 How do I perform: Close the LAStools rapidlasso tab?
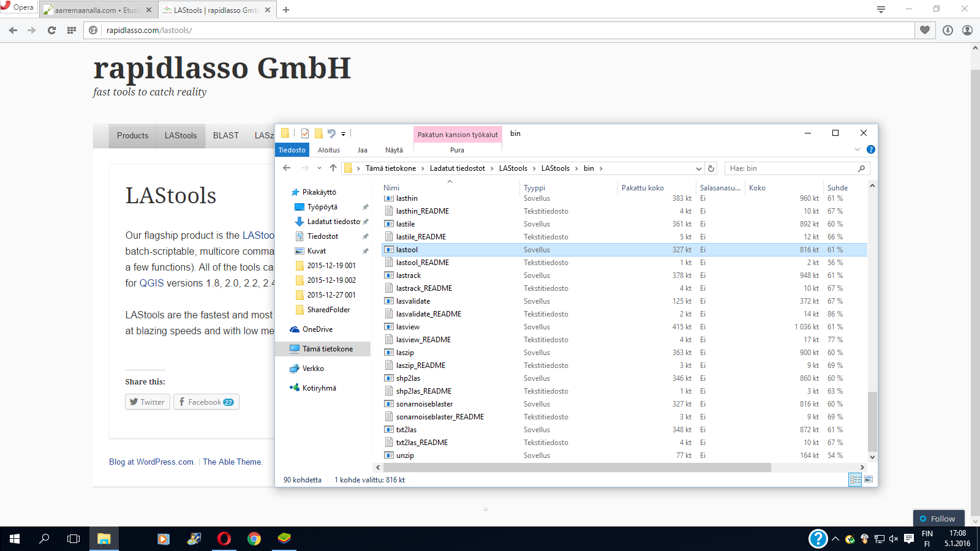click(268, 10)
